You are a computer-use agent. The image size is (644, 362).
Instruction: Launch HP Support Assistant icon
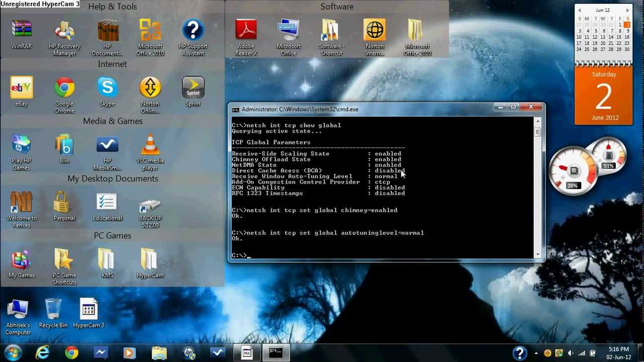point(193,38)
